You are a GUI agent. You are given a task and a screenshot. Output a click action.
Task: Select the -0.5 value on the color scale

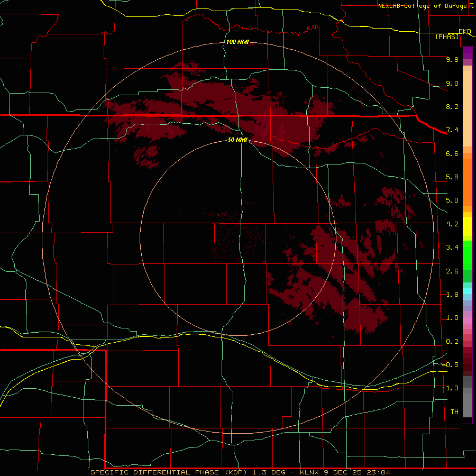(450, 365)
